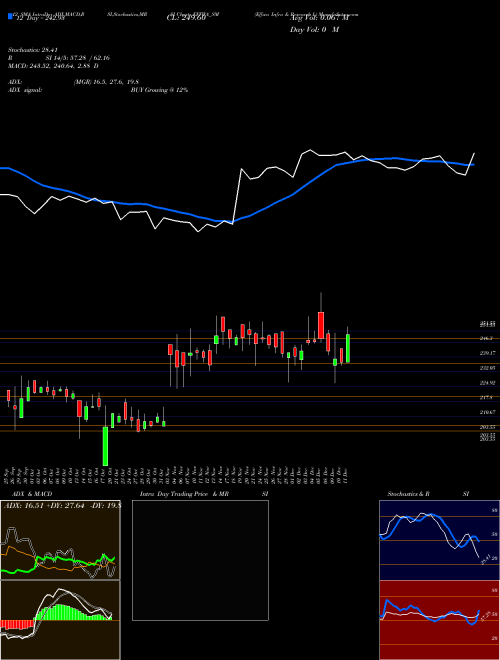Click the 'MACD: 243.52, 240.64, 2.88 D' readout
The image size is (500, 660).
(x=53, y=66)
